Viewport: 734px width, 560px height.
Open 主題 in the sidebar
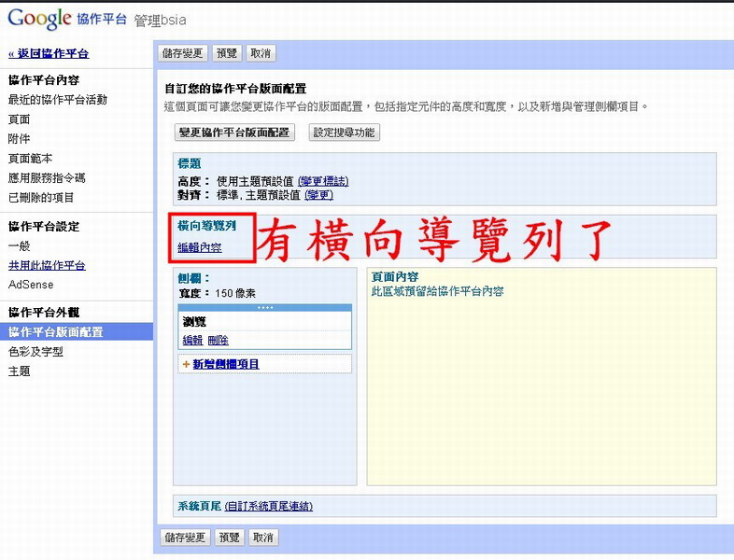(x=19, y=371)
